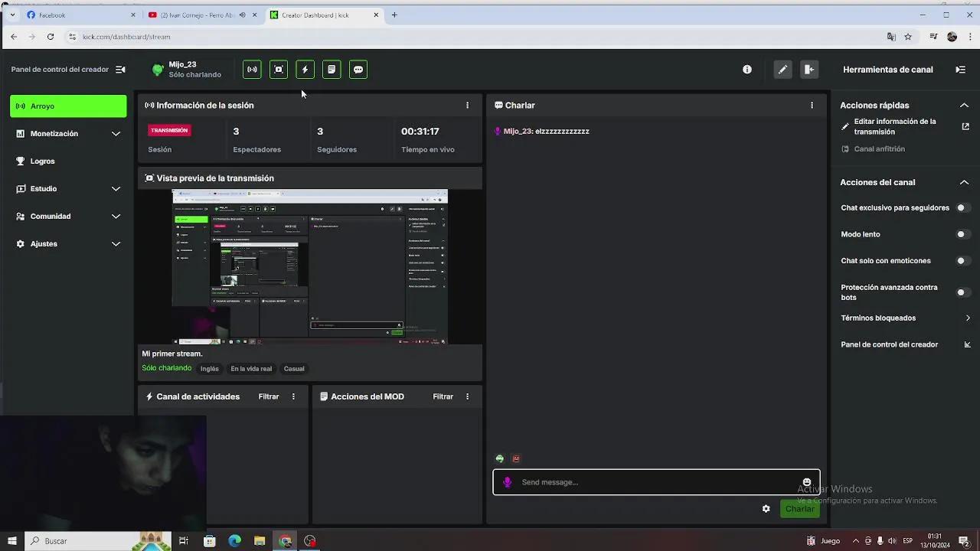Viewport: 980px width, 551px height.
Task: Click the browser address bar URL
Action: (126, 37)
